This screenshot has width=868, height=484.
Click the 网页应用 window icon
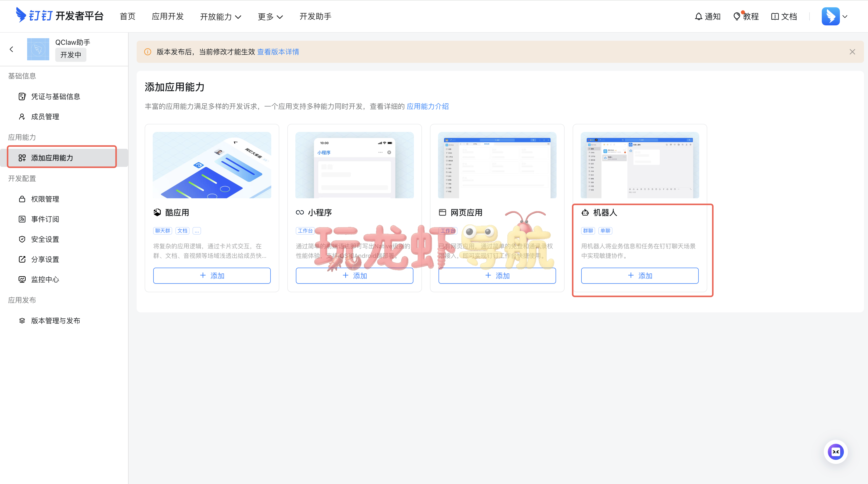(x=443, y=212)
